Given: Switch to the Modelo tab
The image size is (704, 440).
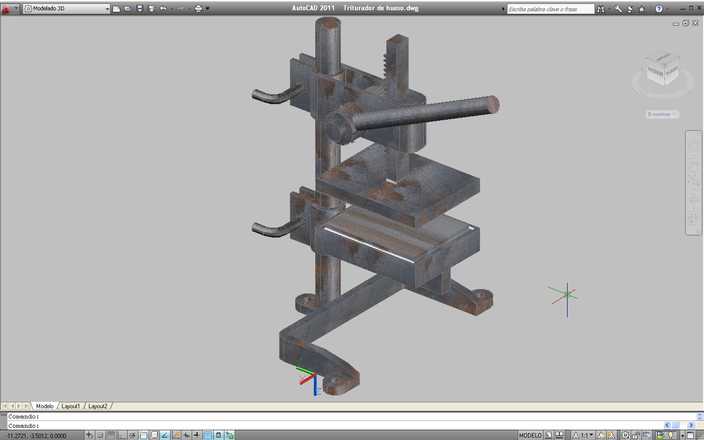Looking at the screenshot, I should click(44, 406).
